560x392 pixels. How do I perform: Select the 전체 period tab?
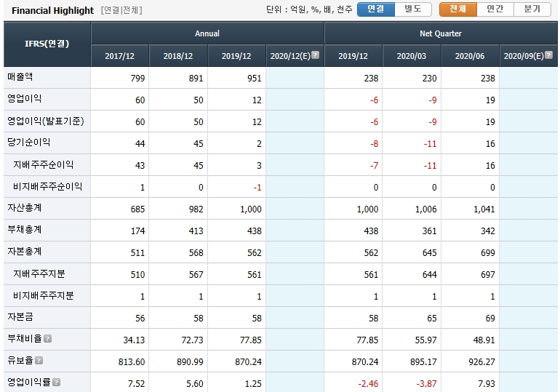458,9
